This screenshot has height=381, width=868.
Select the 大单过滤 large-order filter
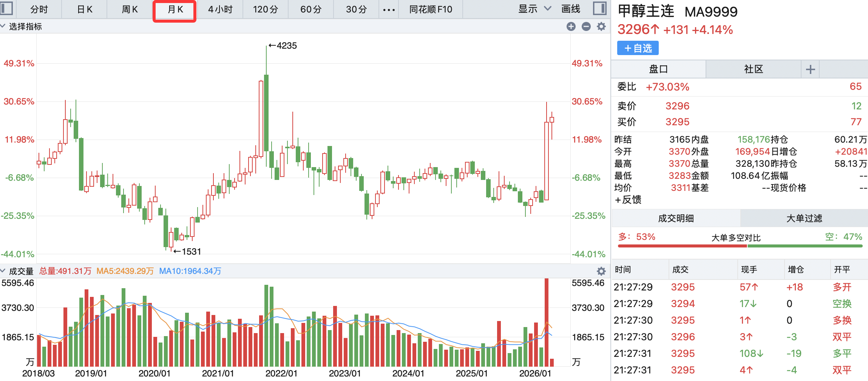(804, 218)
